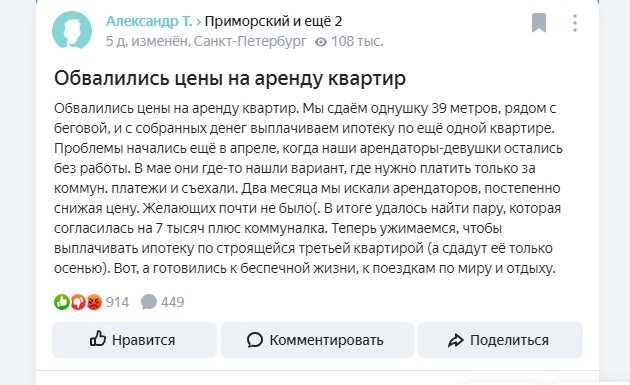Image resolution: width=630 pixels, height=385 pixels.
Task: Click the 108 тыс. view count
Action: pyautogui.click(x=357, y=41)
